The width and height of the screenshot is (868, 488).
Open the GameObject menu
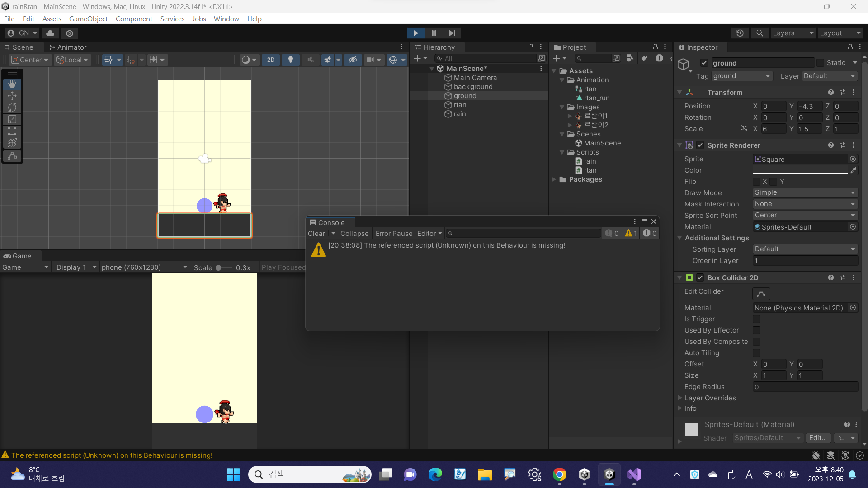click(88, 19)
